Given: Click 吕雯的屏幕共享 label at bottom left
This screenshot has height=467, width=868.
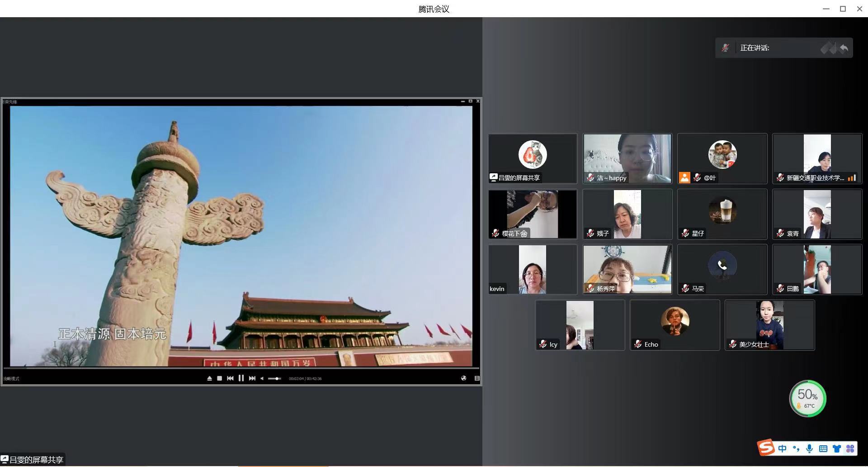Looking at the screenshot, I should click(x=33, y=460).
